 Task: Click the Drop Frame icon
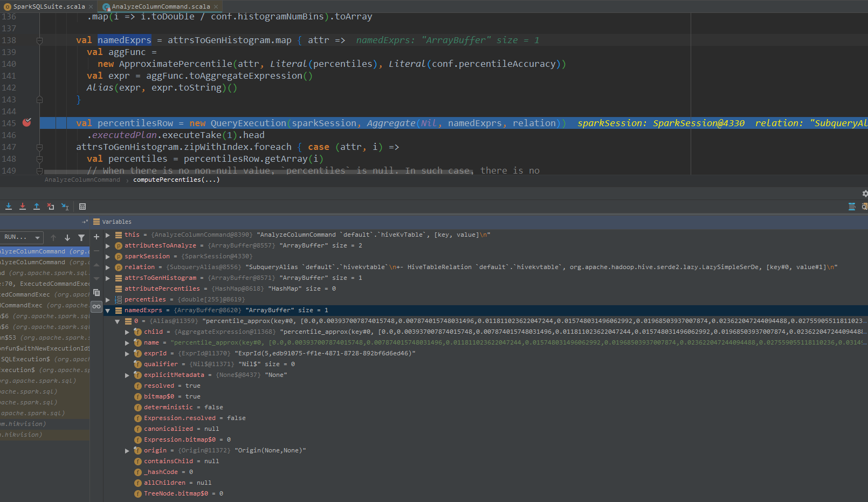click(51, 207)
